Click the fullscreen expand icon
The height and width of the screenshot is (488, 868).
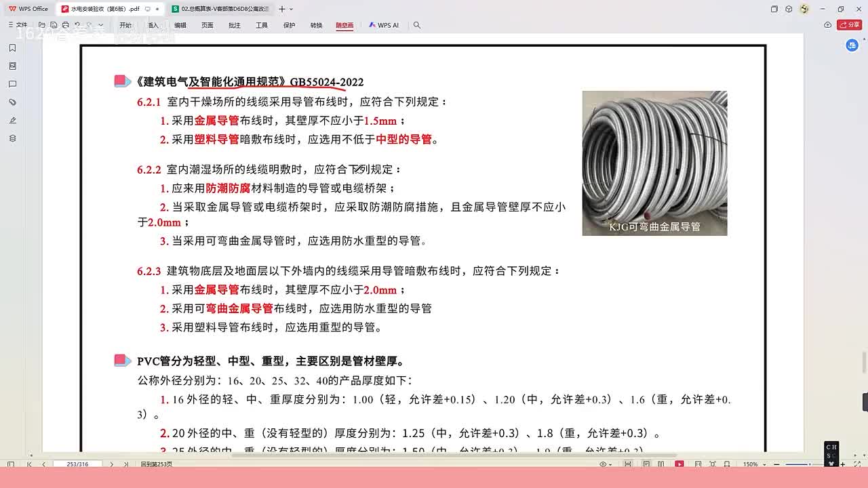[859, 464]
